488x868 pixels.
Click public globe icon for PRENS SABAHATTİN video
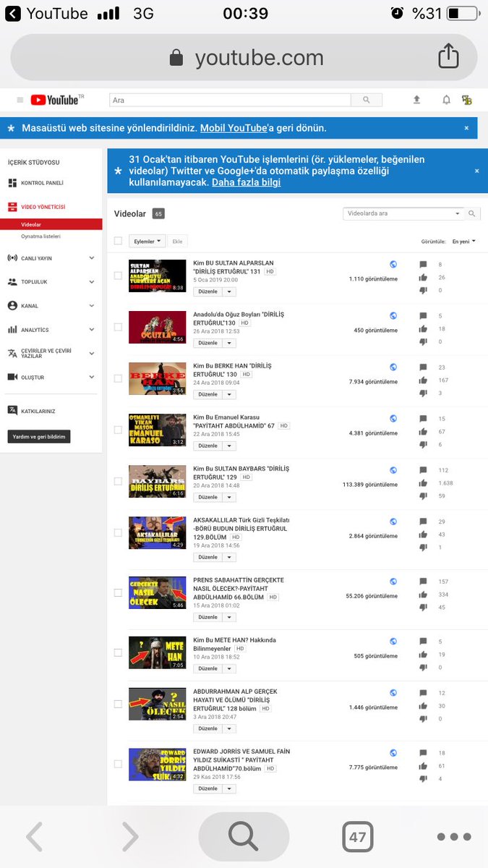click(393, 581)
